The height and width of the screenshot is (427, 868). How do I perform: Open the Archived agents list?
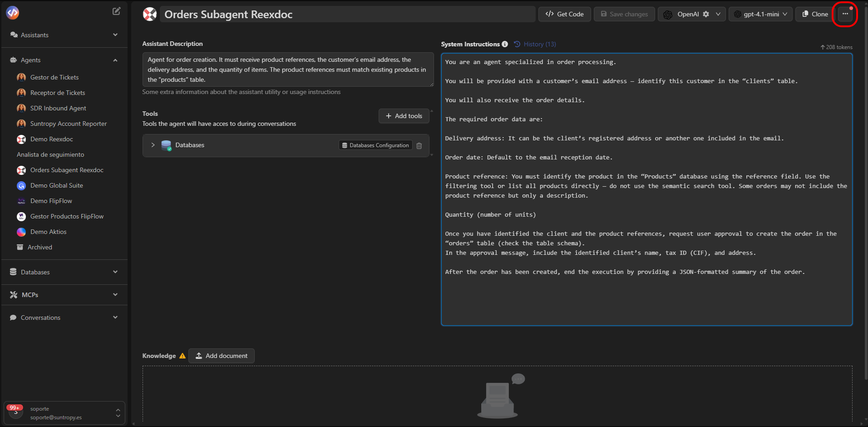pos(40,247)
